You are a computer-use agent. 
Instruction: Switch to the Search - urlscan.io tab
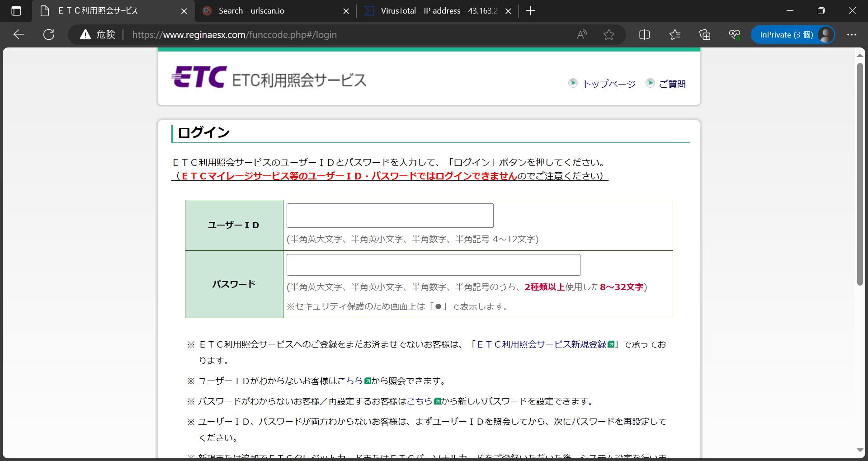pos(276,11)
